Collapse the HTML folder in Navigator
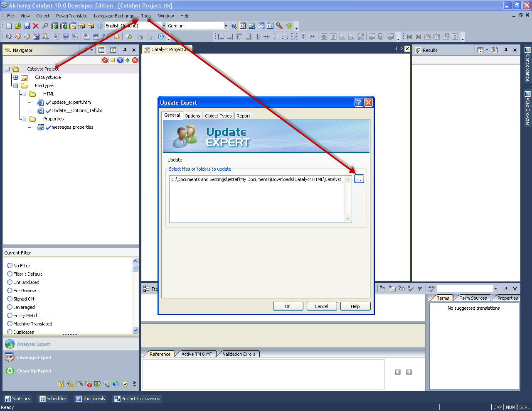Screen dimensions: 532x411 point(24,94)
